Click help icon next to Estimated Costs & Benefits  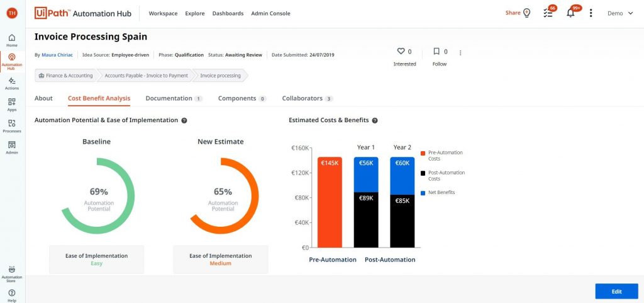pos(375,120)
